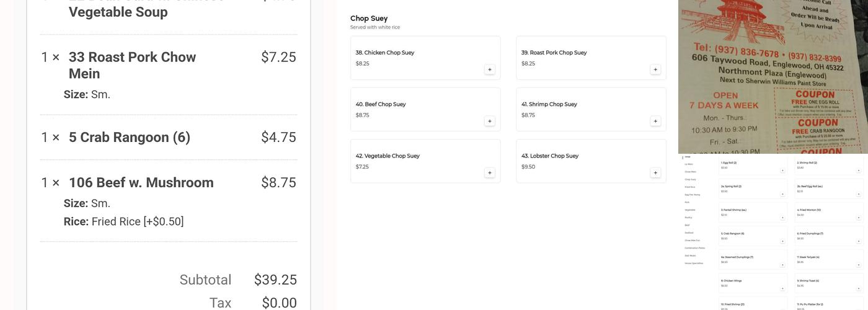Screen dimensions: 868x310
Task: Go to Seafood category in sidebar
Action: pos(690,232)
